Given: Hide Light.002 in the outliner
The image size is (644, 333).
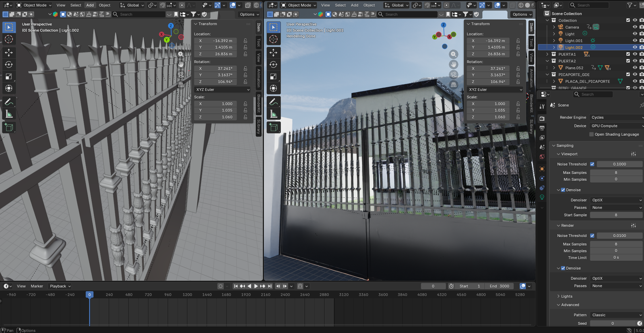Looking at the screenshot, I should point(635,48).
